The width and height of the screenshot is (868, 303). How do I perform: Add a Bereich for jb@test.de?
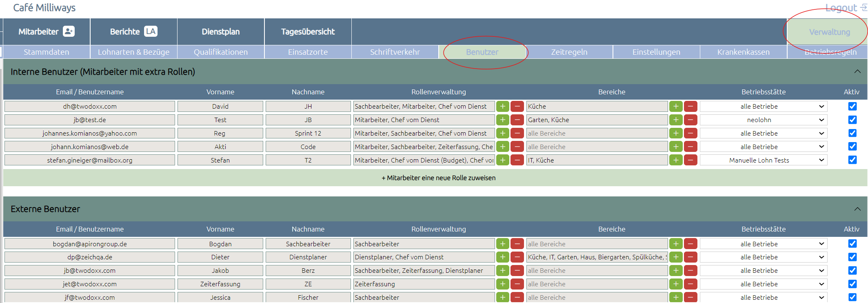(x=676, y=120)
